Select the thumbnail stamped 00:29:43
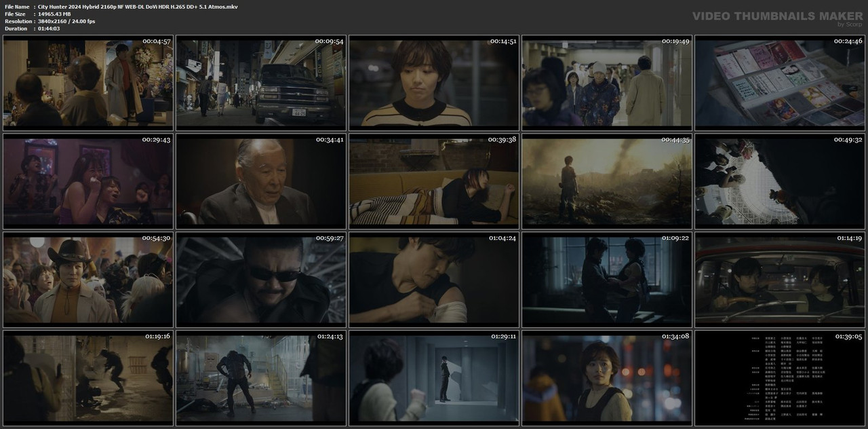Image resolution: width=868 pixels, height=429 pixels. pos(88,181)
